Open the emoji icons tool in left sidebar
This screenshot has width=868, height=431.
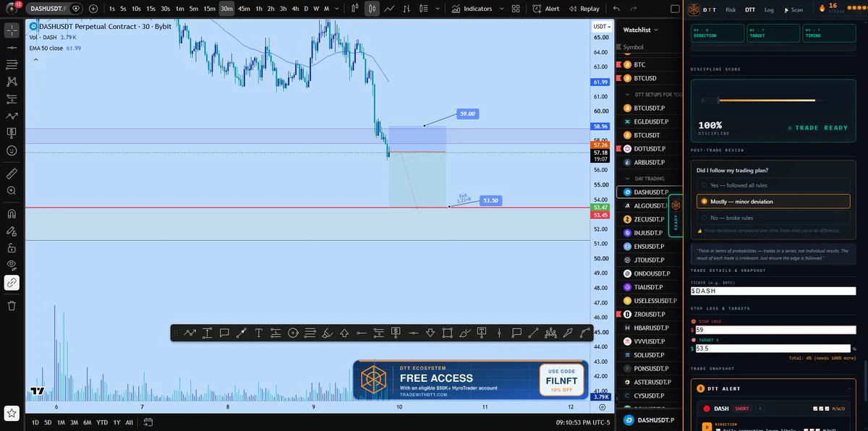12,150
